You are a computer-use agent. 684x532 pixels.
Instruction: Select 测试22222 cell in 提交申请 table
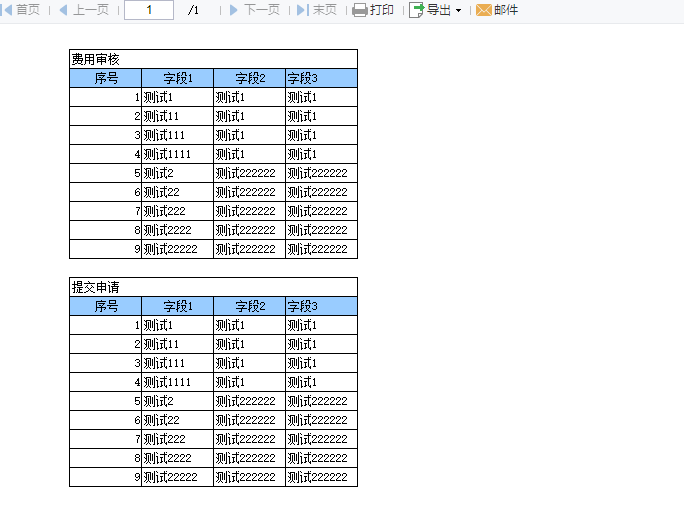click(178, 477)
